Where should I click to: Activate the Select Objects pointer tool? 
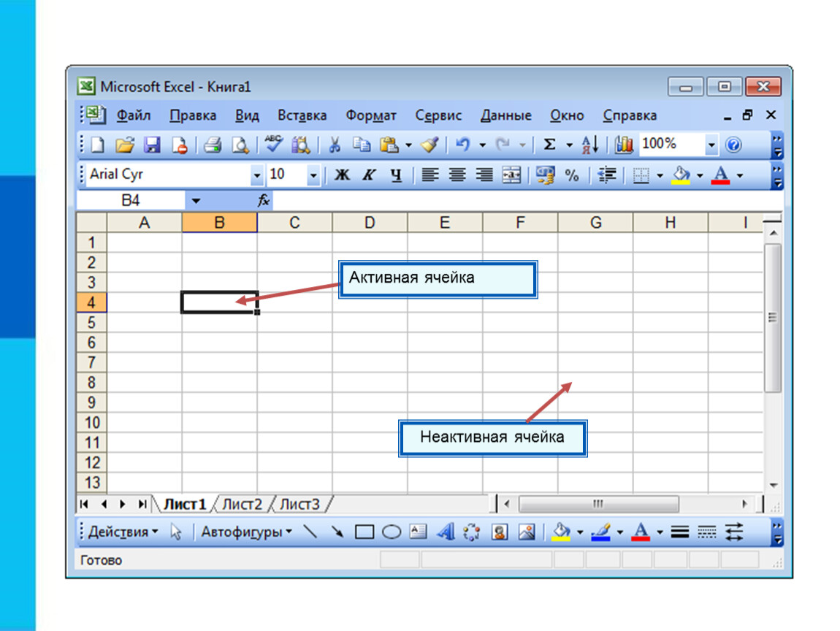(176, 532)
